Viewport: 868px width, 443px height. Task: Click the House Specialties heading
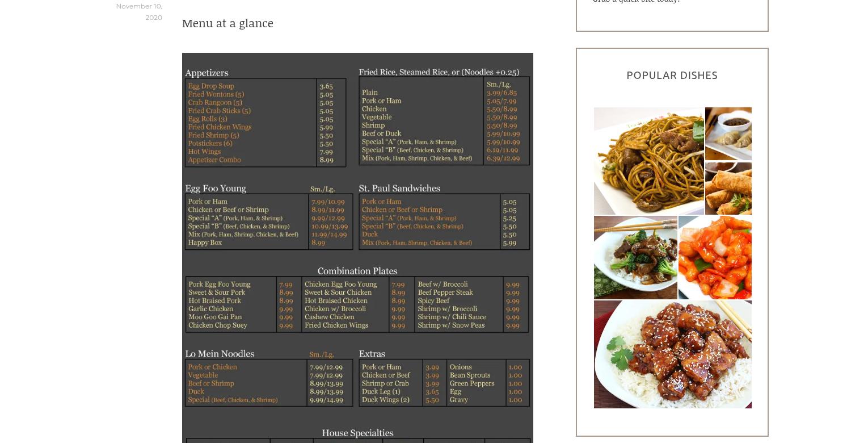pos(357,434)
